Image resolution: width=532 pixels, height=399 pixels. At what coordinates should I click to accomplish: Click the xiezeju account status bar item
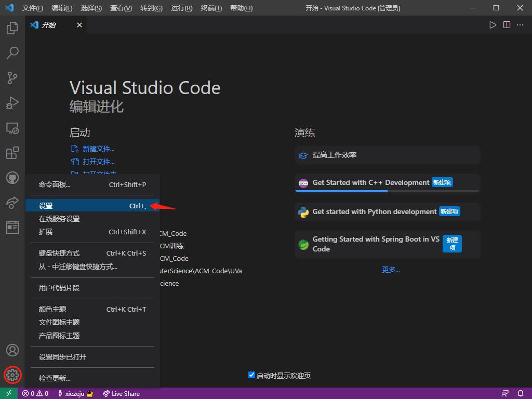75,394
